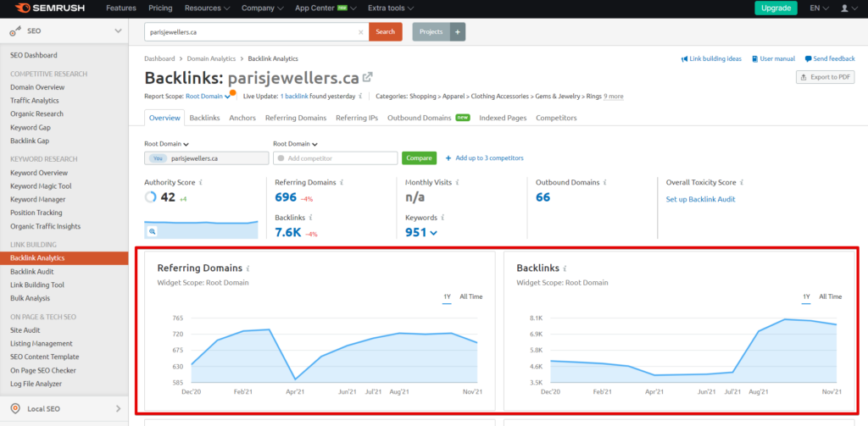Screen dimensions: 868x426
Task: Click the zoom magnifier on Authority Score chart
Action: pos(152,232)
